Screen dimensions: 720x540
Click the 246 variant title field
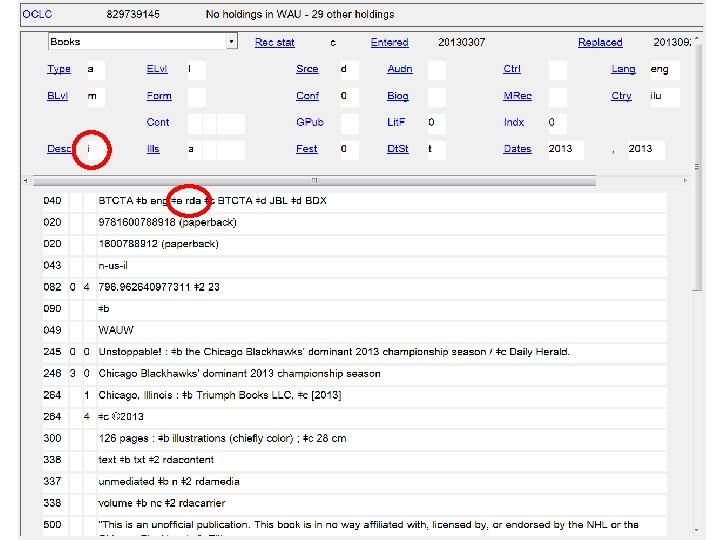[382, 374]
